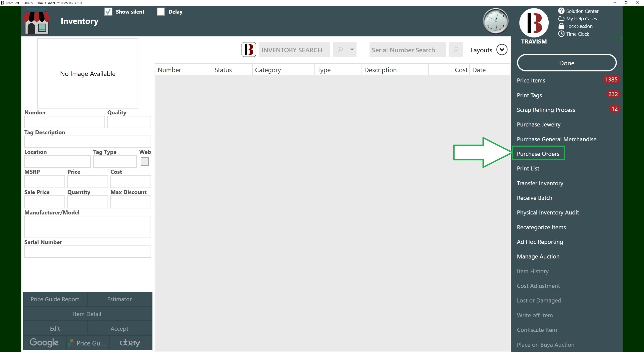
Task: Click the Serial Number Search field
Action: coord(407,50)
